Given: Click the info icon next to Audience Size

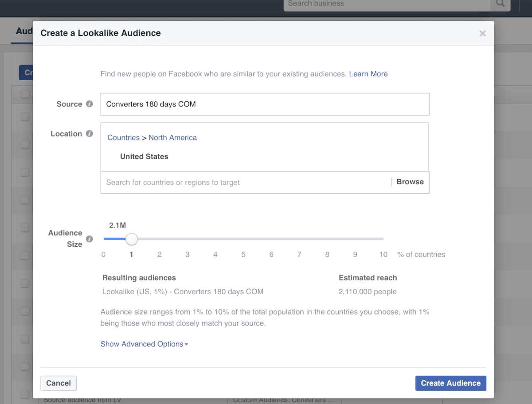Looking at the screenshot, I should click(90, 239).
